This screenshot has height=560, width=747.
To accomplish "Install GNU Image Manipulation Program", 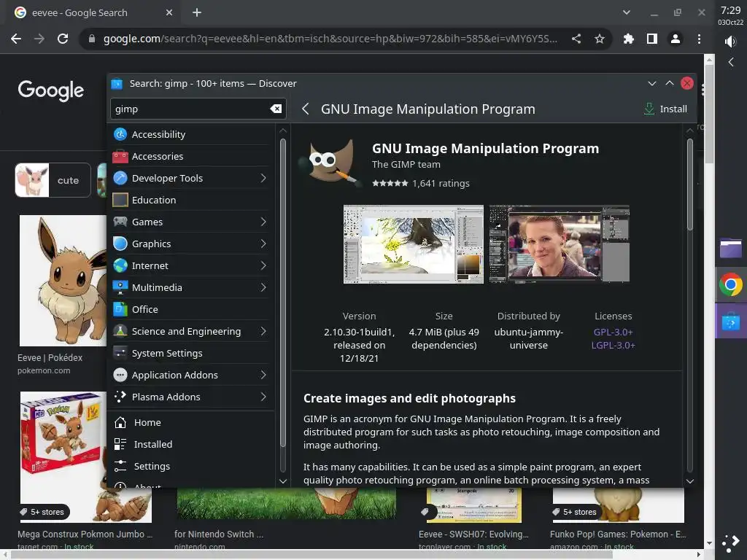I will 665,109.
